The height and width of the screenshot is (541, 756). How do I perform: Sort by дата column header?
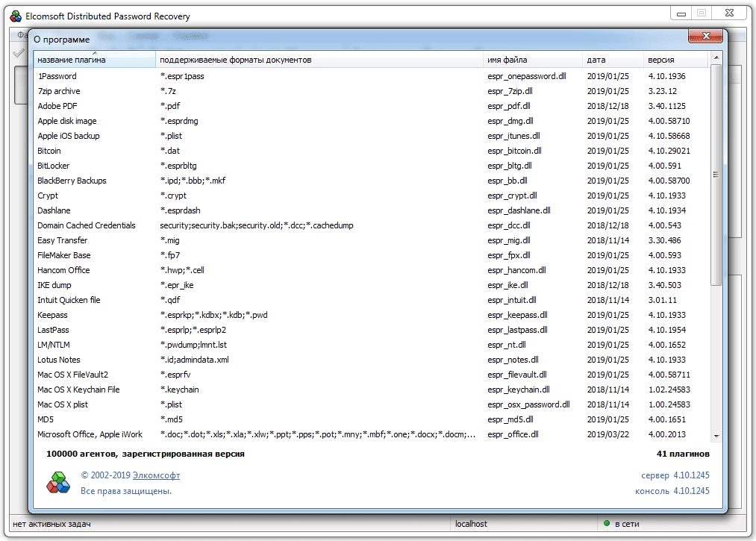(x=613, y=60)
